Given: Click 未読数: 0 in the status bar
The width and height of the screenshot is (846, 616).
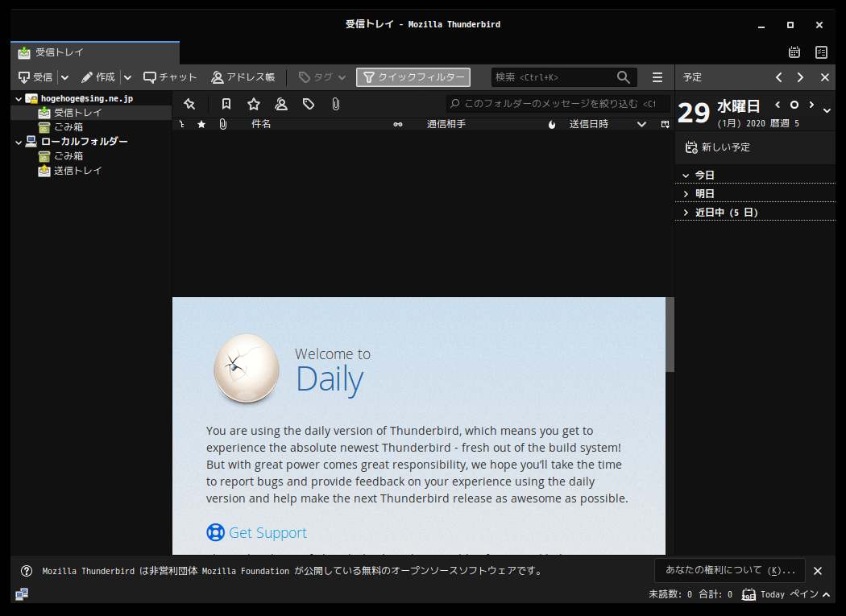Looking at the screenshot, I should [670, 594].
